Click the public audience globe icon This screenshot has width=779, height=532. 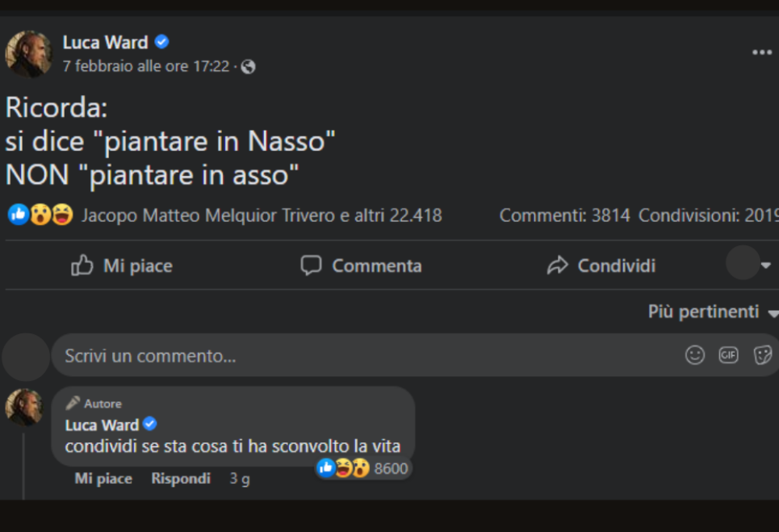[x=249, y=67]
